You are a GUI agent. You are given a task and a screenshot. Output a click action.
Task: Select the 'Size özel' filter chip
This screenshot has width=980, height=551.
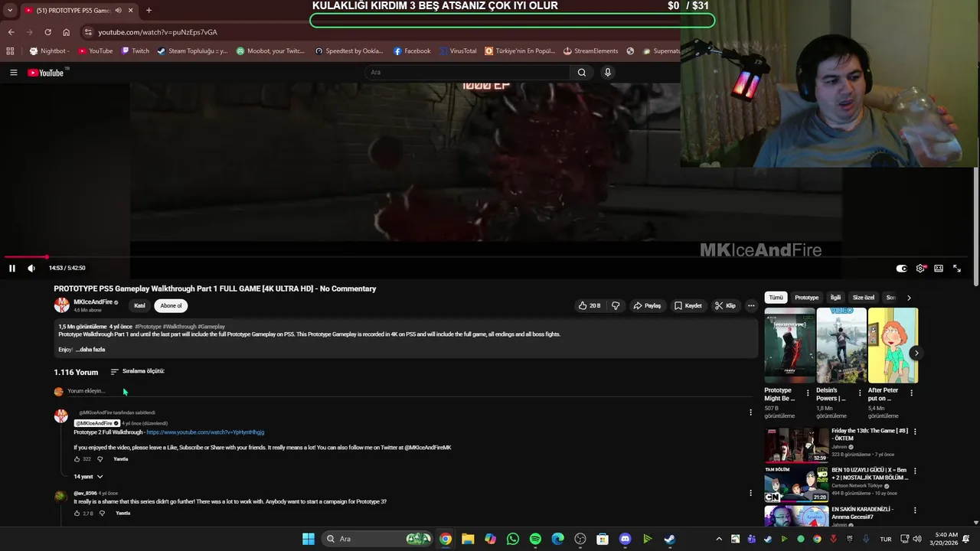[864, 298]
